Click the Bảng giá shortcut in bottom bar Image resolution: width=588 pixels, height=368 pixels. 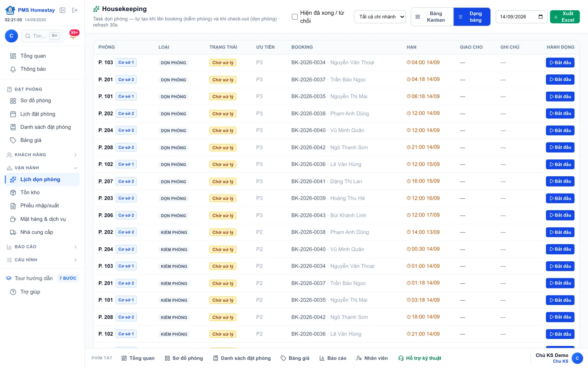coord(295,358)
